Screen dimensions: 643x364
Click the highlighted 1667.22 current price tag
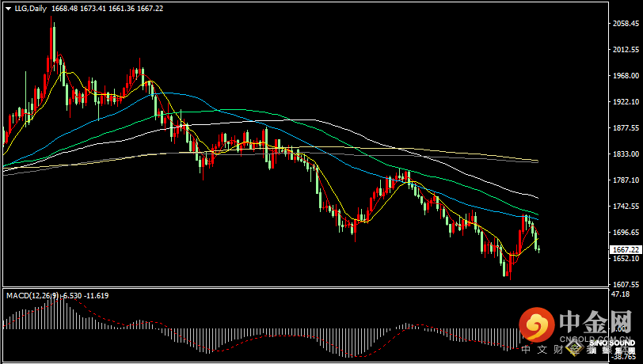coord(625,248)
